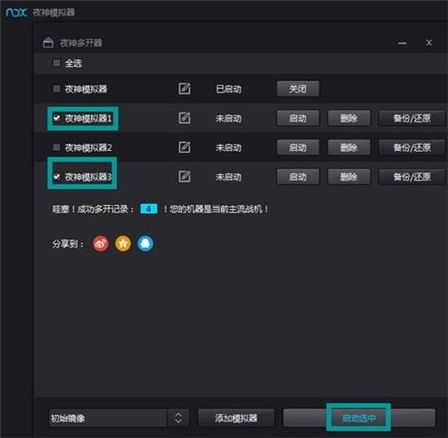
Task: Uncheck the 夜神模拟器1 checkbox
Action: (x=57, y=118)
